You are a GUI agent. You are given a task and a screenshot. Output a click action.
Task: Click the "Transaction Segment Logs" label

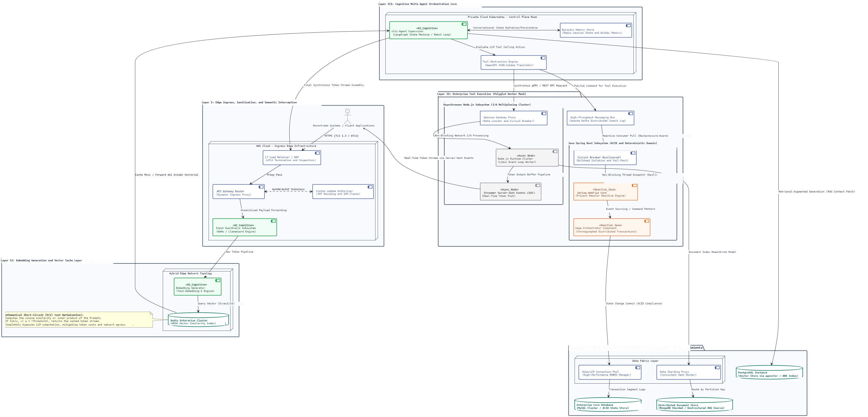(627, 389)
